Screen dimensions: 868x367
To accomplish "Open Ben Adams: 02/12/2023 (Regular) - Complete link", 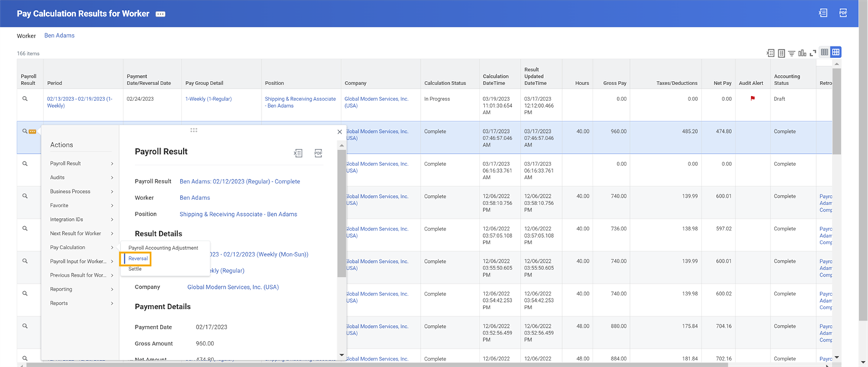I will coord(239,181).
